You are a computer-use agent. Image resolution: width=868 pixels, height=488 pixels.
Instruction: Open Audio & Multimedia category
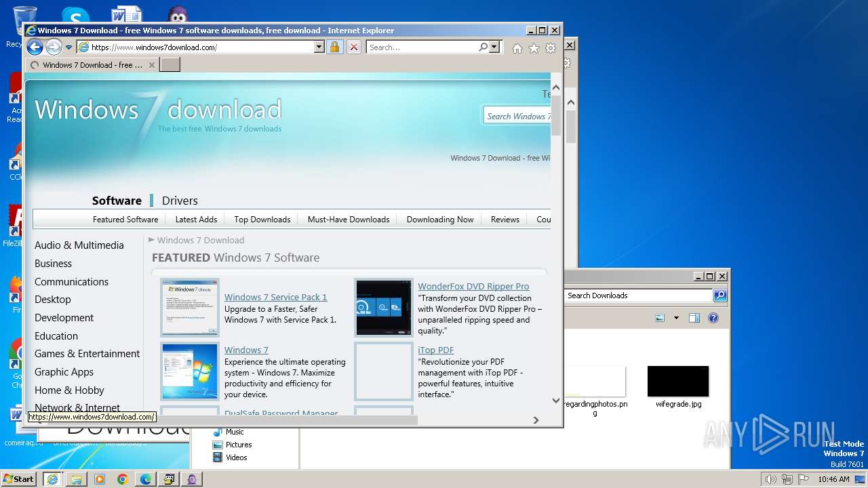click(x=79, y=245)
